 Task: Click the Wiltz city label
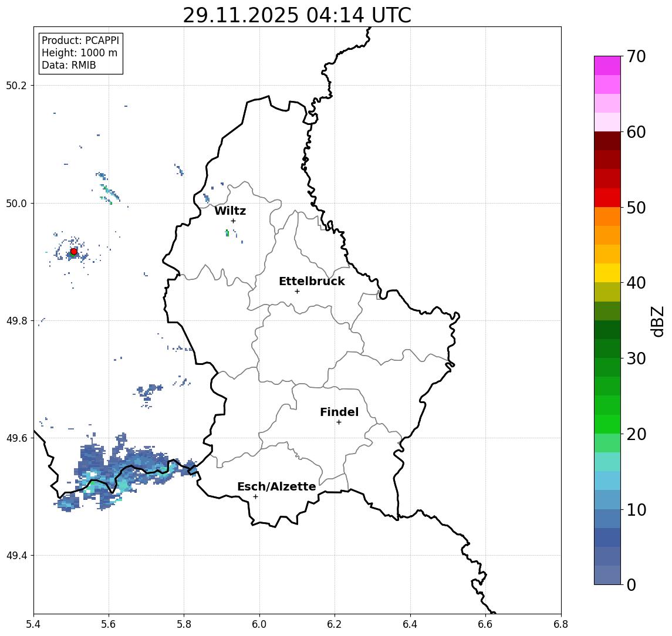230,211
